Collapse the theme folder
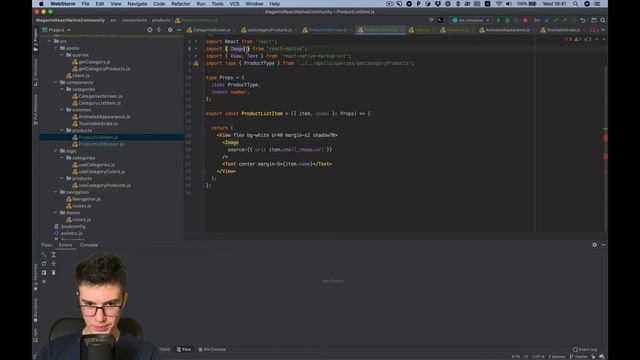Viewport: 640px width, 360px height. click(x=56, y=213)
